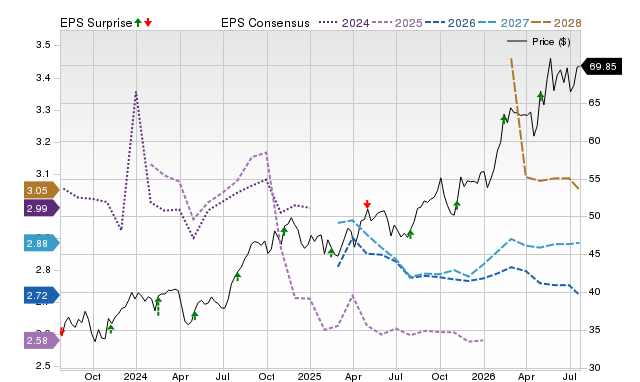
Task: Click the black 69.85 current price tag
Action: pos(601,67)
